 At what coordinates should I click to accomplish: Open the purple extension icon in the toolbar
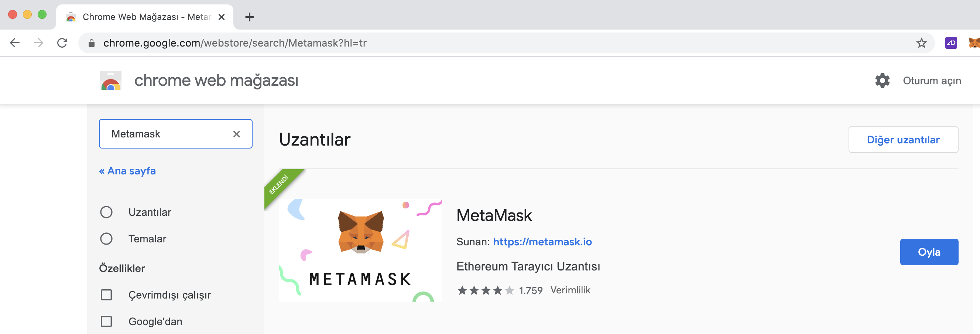click(x=951, y=42)
